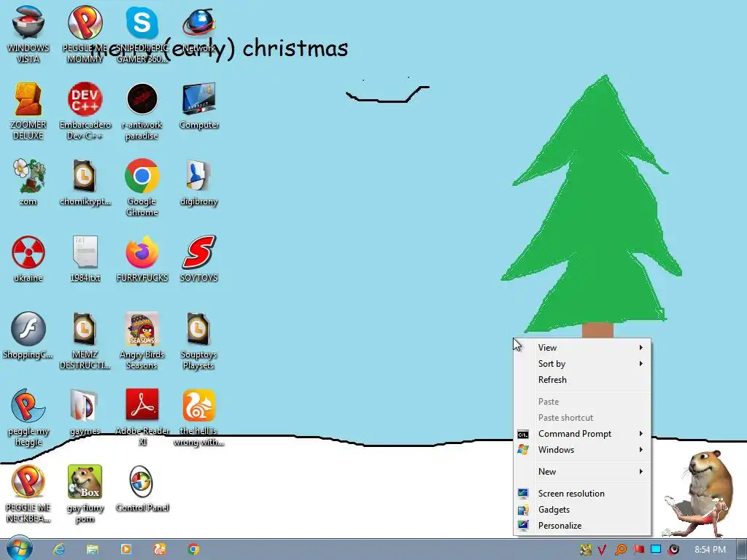Open the Windows Start menu orb

coord(20,548)
